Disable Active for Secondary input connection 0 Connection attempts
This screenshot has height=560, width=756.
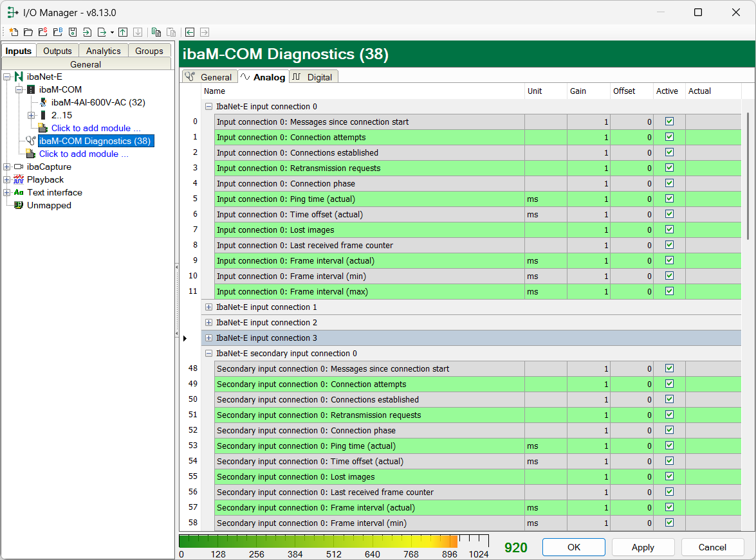pyautogui.click(x=669, y=384)
